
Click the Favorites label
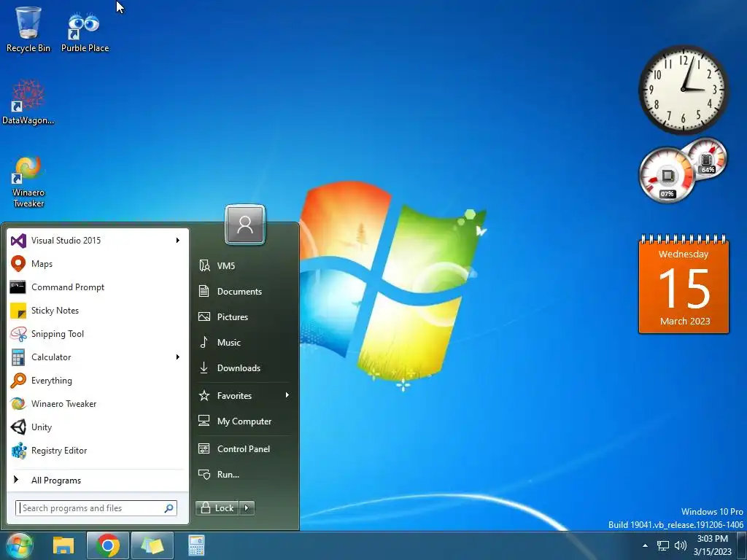click(234, 396)
